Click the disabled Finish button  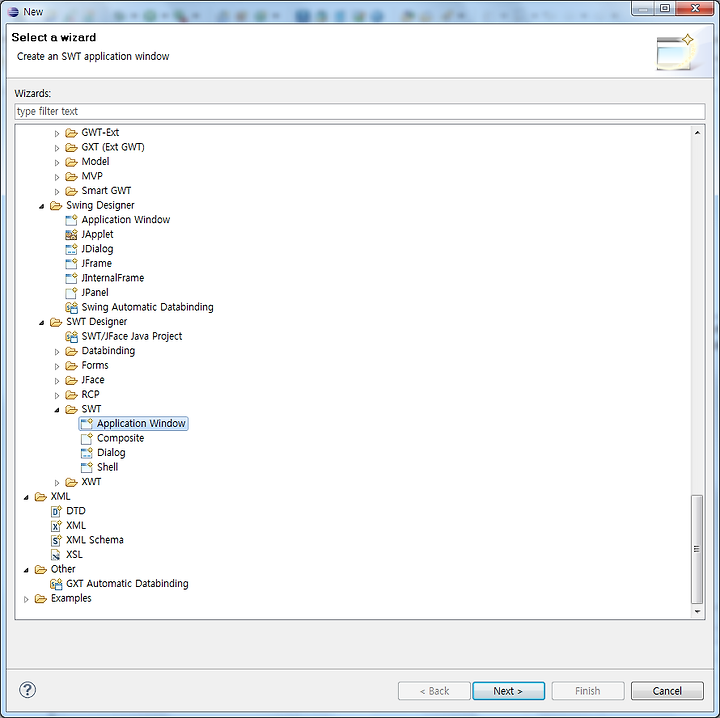click(x=588, y=691)
